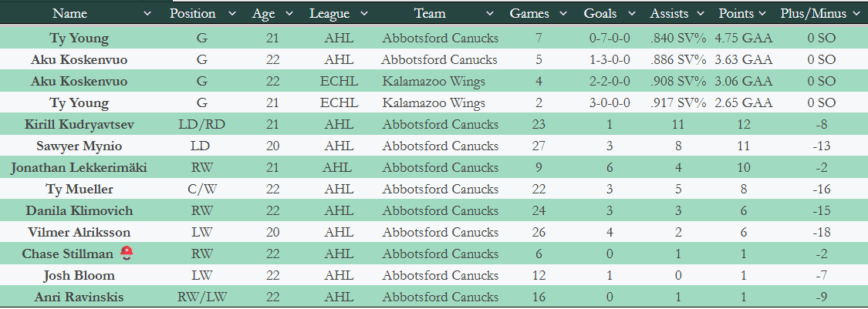Select the Kalamazoo Wings team in Aku Koskenvuo's ECHL row
Viewport: 868px width, 309px height.
coord(432,82)
